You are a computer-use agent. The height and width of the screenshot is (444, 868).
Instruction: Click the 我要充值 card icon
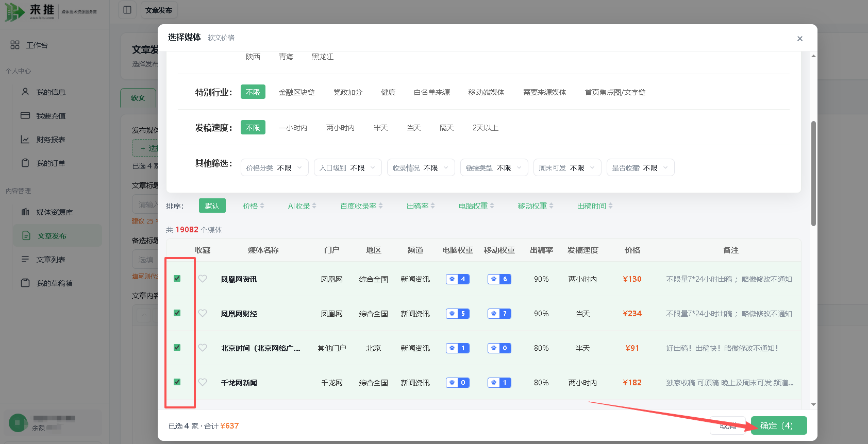tap(25, 115)
